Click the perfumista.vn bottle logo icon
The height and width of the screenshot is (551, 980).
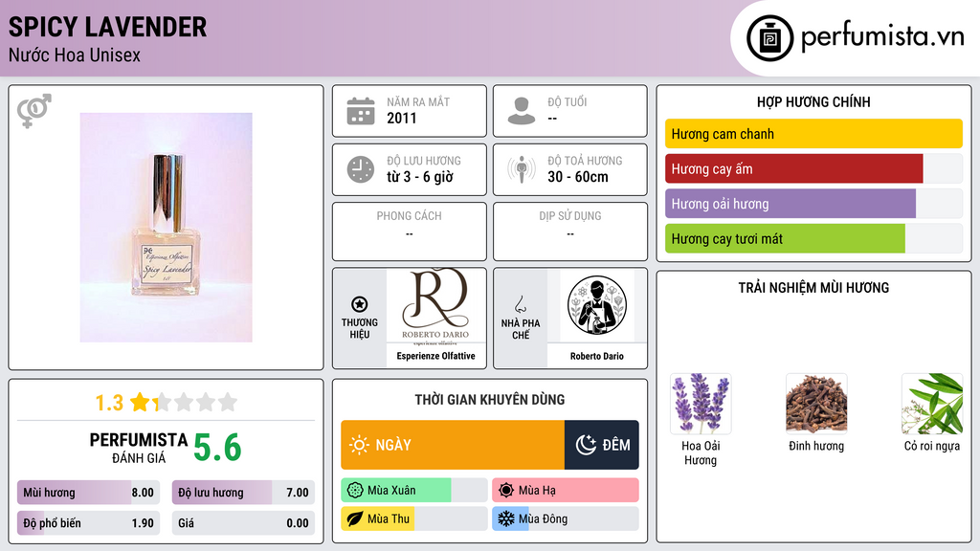[769, 38]
